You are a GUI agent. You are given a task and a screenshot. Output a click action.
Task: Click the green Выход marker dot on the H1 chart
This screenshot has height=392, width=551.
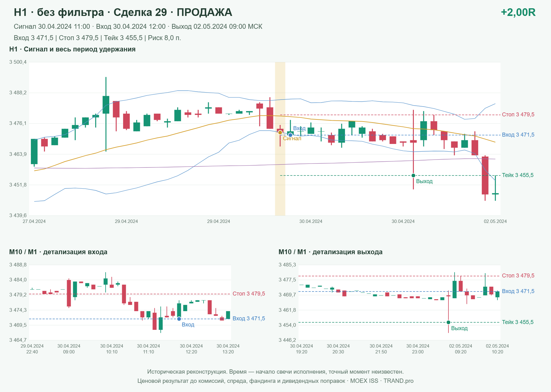(413, 175)
